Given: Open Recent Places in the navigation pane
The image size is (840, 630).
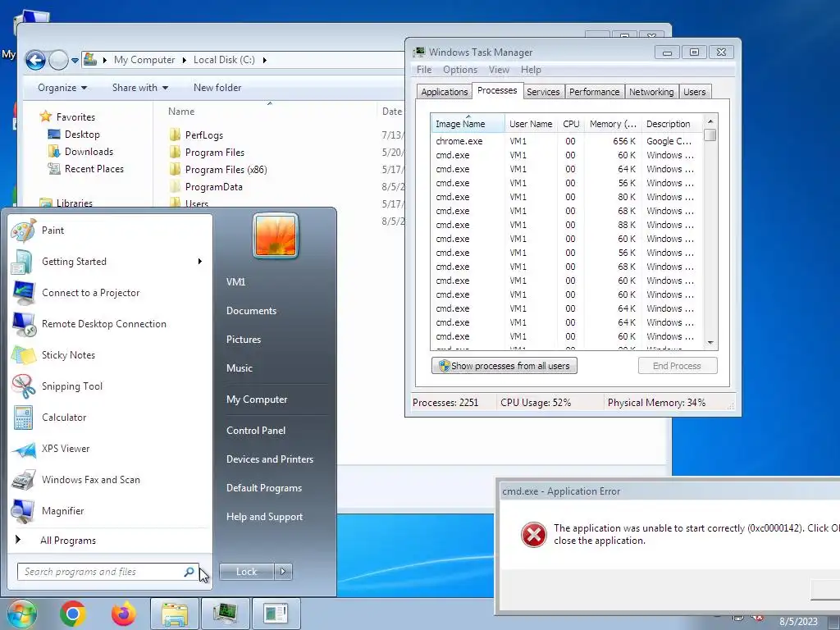Looking at the screenshot, I should [x=94, y=169].
